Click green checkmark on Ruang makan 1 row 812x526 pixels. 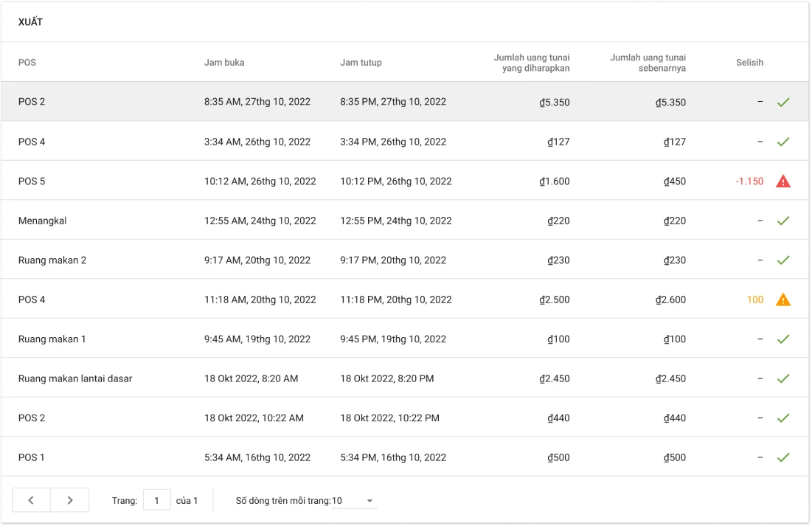pyautogui.click(x=782, y=339)
